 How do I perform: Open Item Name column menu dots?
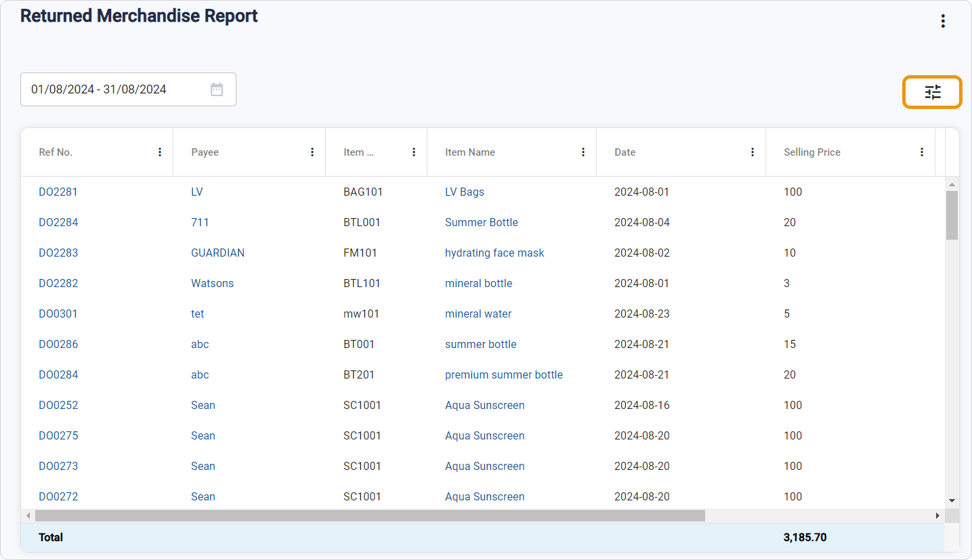tap(583, 152)
